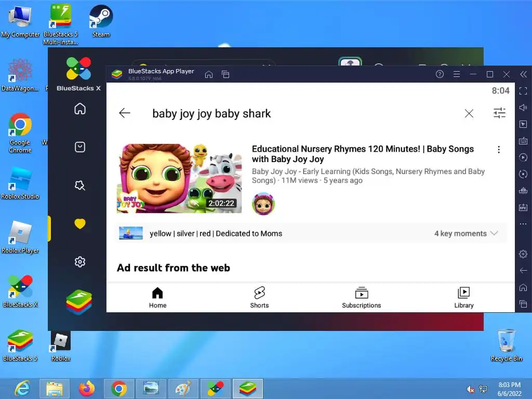532x399 pixels.
Task: Select the Roblox Studio desktop shortcut
Action: tap(20, 183)
